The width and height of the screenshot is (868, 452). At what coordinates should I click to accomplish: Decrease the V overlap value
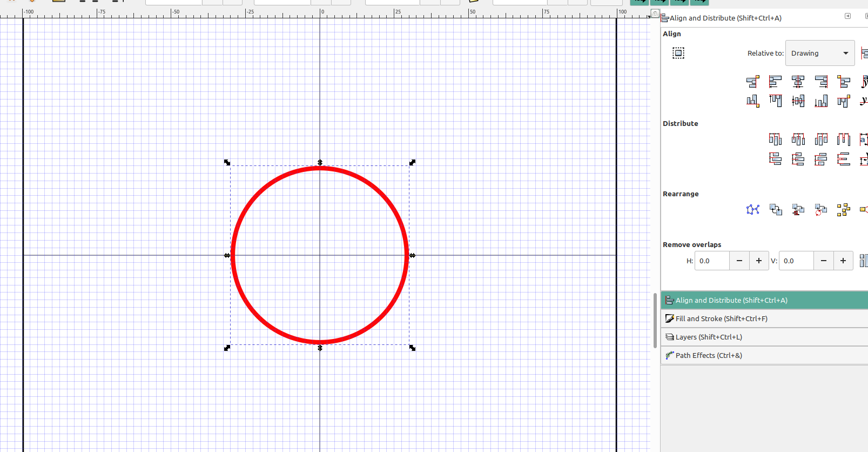coord(823,261)
